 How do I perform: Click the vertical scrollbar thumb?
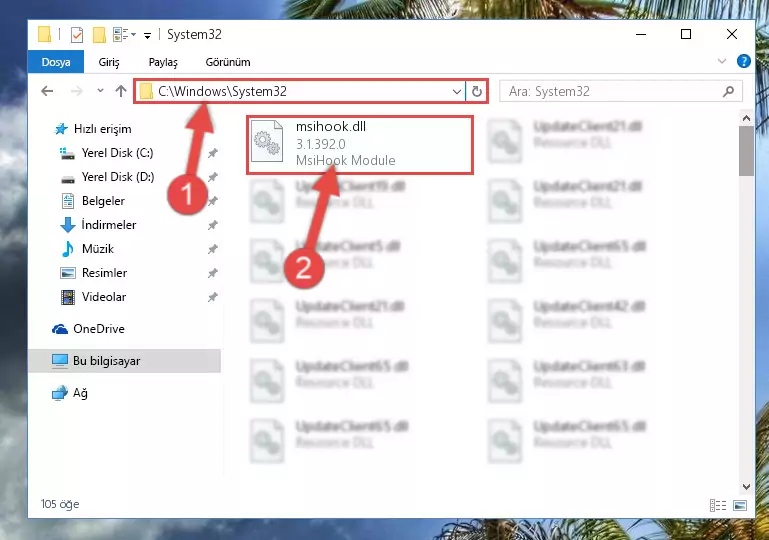pyautogui.click(x=746, y=151)
